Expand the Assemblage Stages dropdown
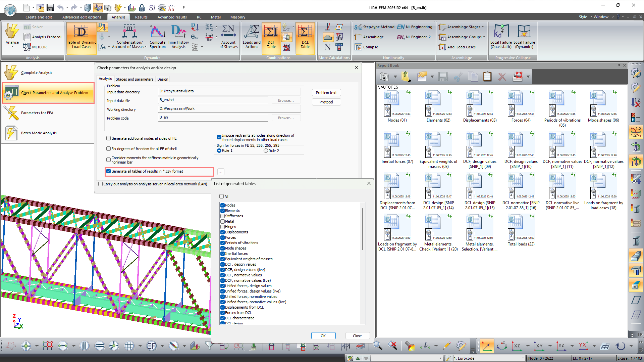Viewport: 644px width, 362px height. coord(483,27)
